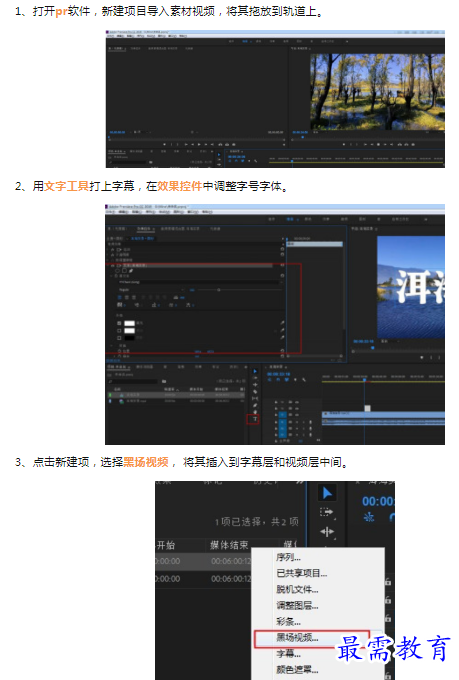459x680 pixels.
Task: Select the Pen tool in the step 2 toolbar
Action: coord(255,405)
